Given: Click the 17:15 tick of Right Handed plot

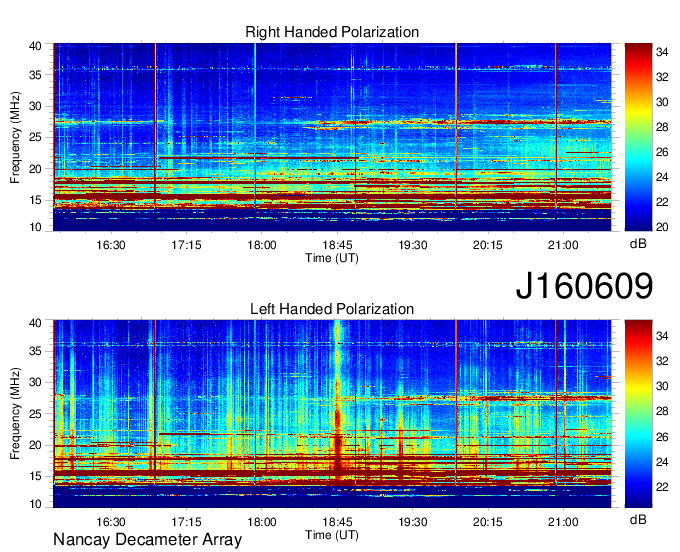Looking at the screenshot, I should pos(186,245).
